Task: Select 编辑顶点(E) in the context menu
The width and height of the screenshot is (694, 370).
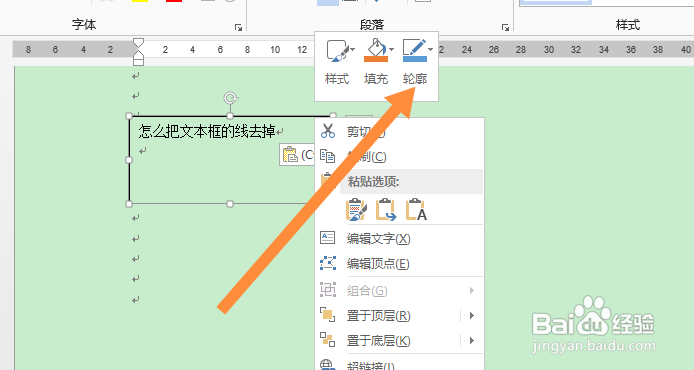Action: (x=400, y=263)
